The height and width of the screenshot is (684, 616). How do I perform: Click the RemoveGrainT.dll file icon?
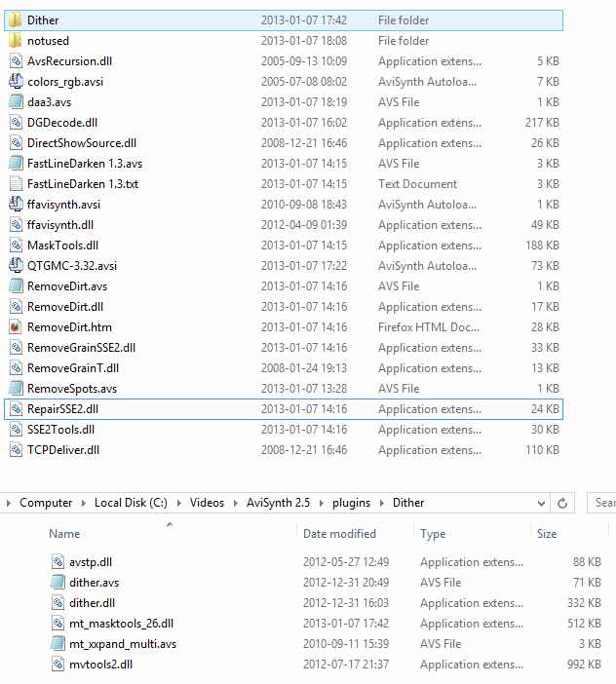tap(16, 368)
